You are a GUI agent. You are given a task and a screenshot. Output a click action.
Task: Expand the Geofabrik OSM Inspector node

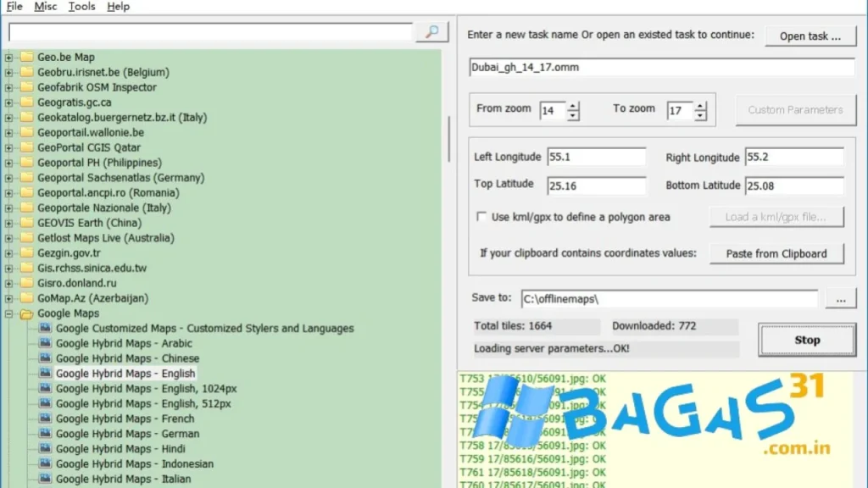coord(9,87)
